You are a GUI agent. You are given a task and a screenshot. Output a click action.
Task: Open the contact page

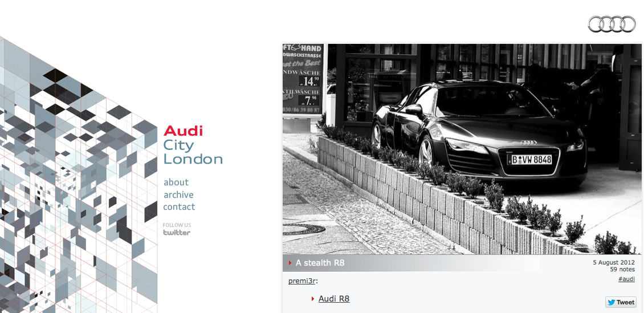[179, 206]
